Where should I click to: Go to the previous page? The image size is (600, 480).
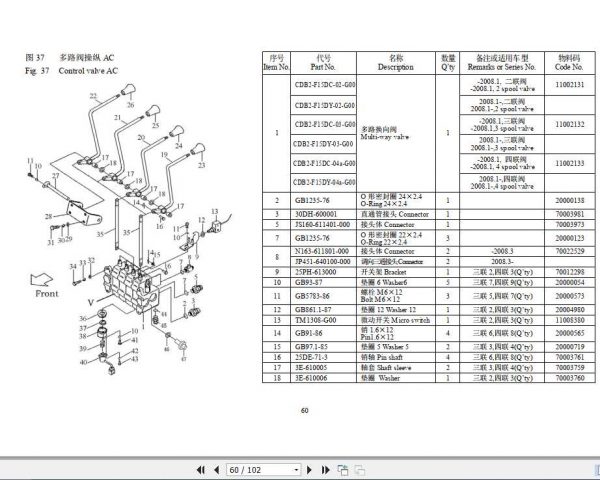pos(217,470)
